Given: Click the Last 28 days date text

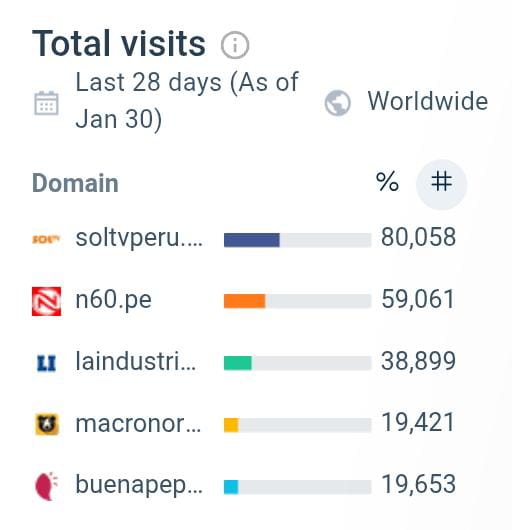Looking at the screenshot, I should (187, 100).
